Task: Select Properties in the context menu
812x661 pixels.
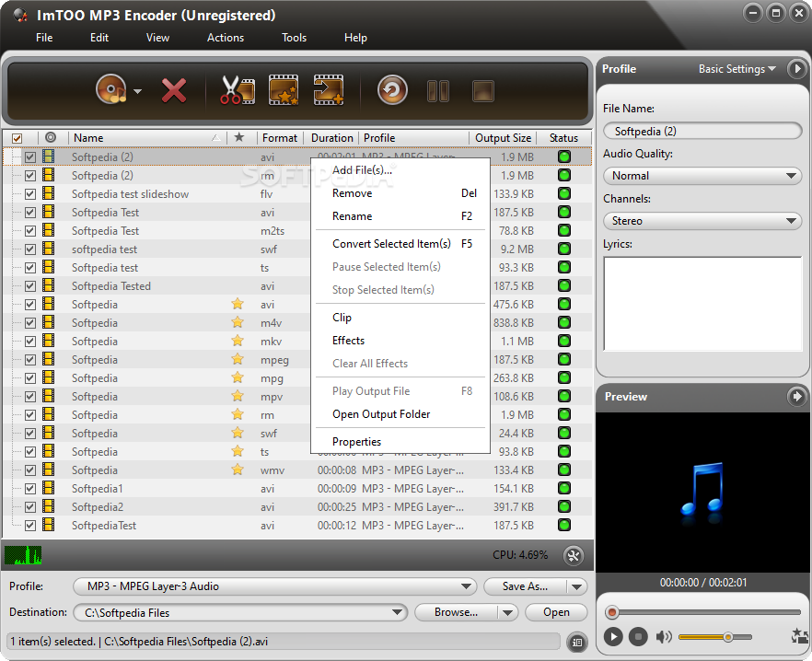Action: [400, 441]
